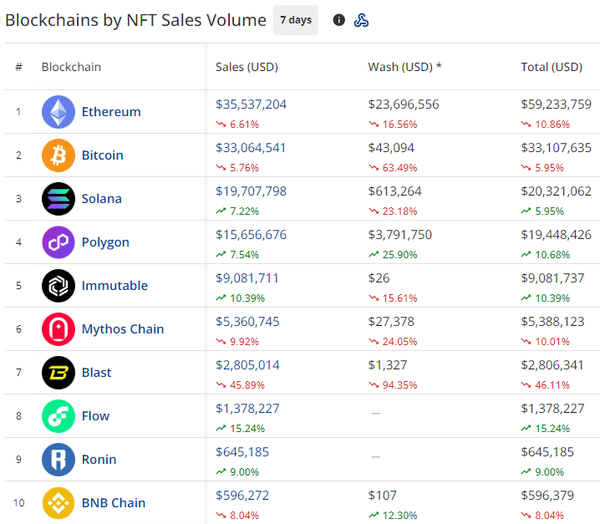Click Bitcoin sales value $33,064,541
600x524 pixels.
[x=251, y=147]
